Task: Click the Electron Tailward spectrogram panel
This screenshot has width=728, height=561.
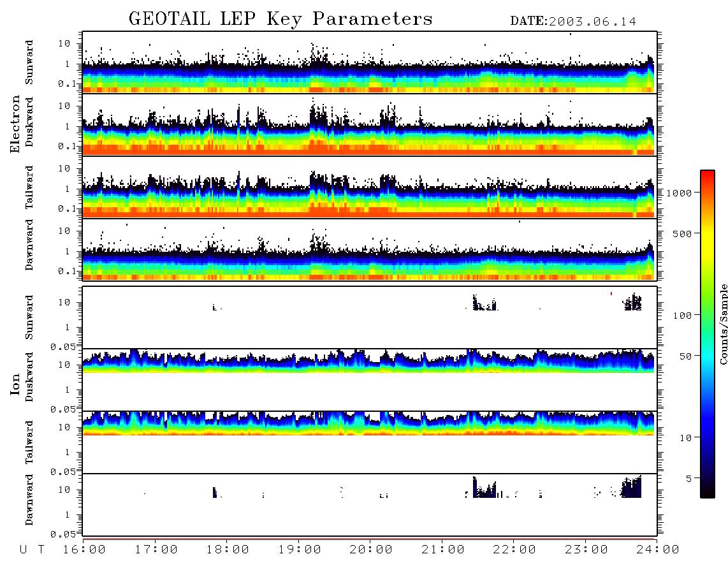Action: pos(370,187)
